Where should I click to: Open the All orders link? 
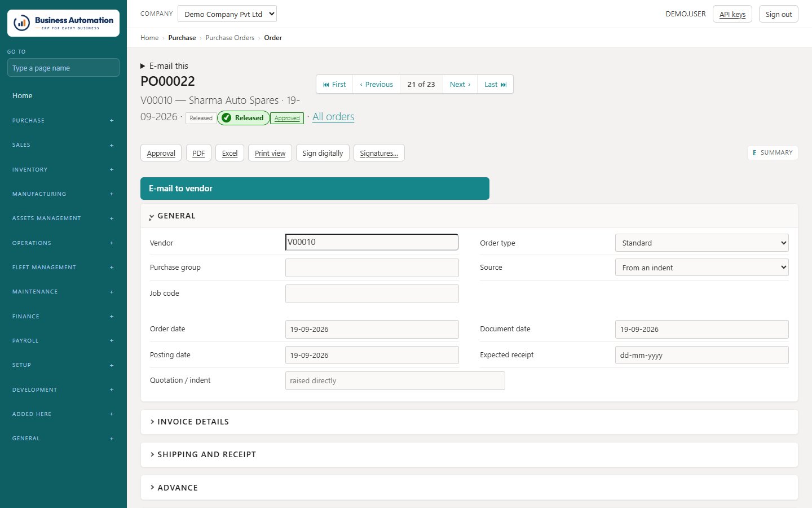[x=333, y=117]
